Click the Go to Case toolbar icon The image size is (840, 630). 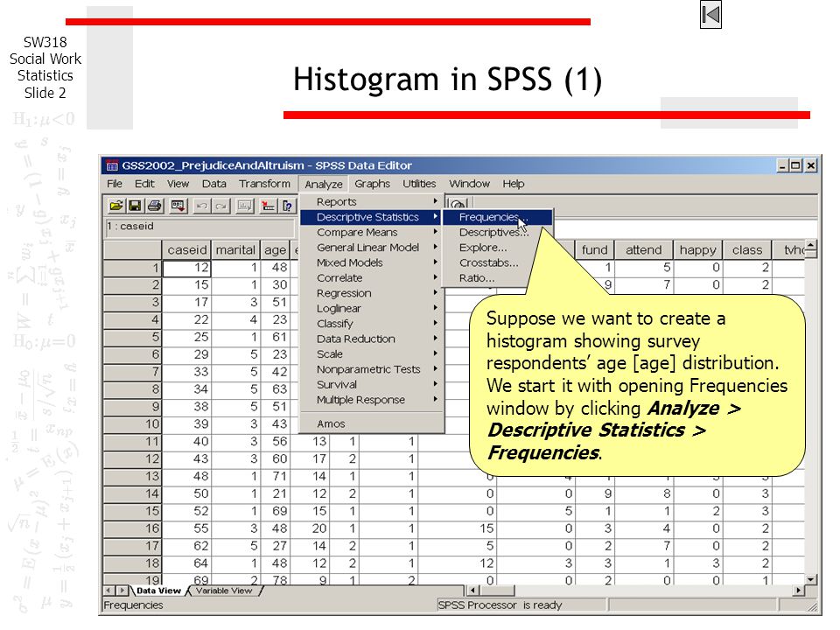click(268, 206)
